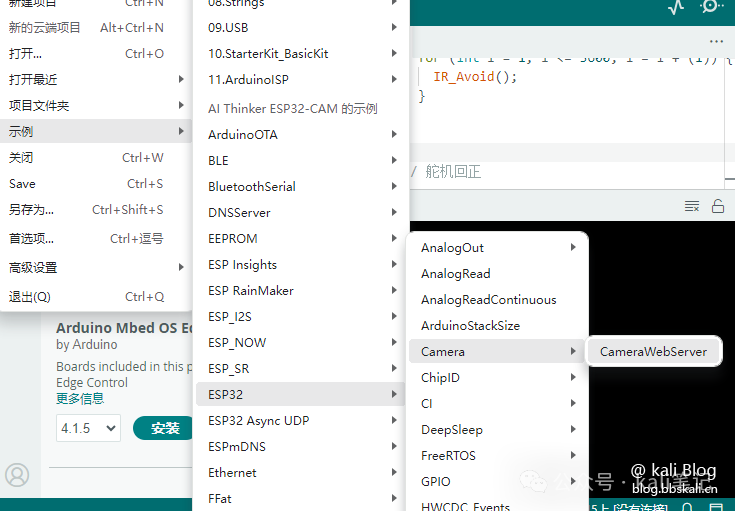Image resolution: width=735 pixels, height=511 pixels.
Task: Click the green install button
Action: pyautogui.click(x=164, y=428)
